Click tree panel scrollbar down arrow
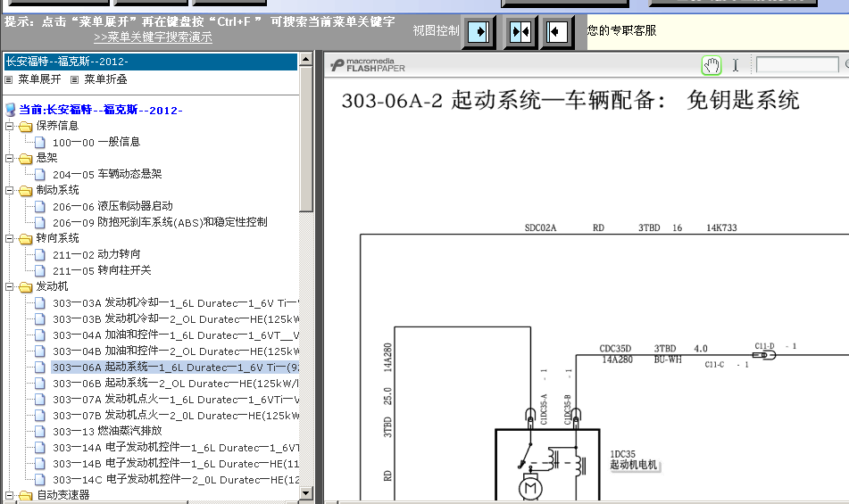This screenshot has width=849, height=504. pyautogui.click(x=306, y=493)
